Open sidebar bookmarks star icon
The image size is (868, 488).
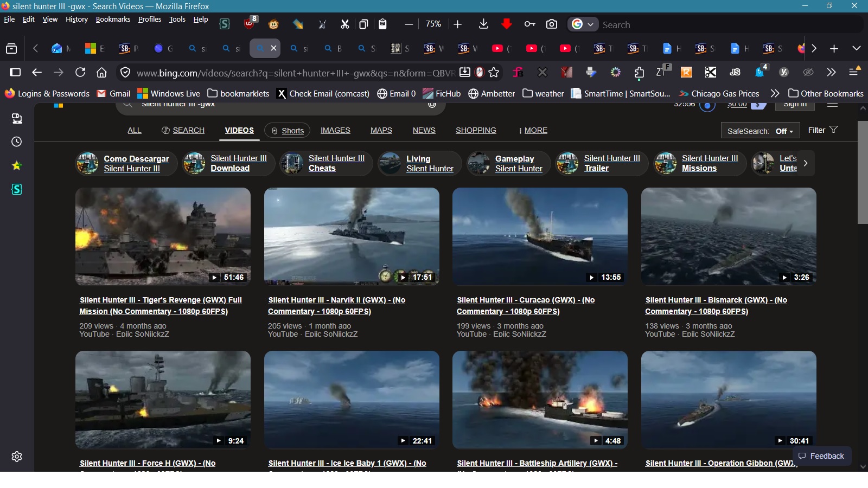pos(17,165)
